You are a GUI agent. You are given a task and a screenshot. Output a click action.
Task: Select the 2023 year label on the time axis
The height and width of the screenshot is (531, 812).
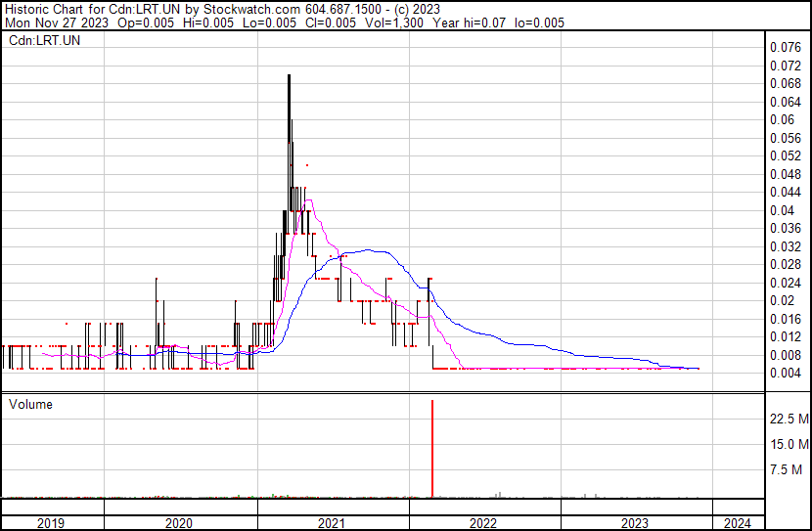click(636, 523)
